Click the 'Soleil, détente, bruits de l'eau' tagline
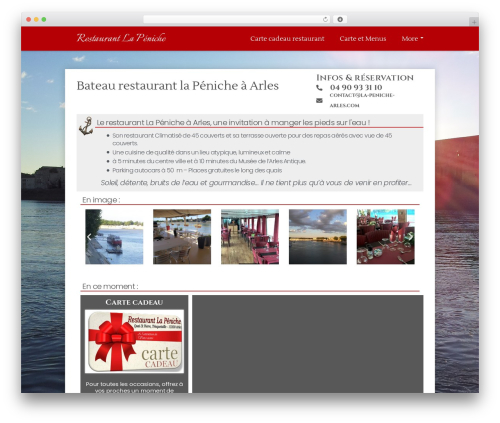This screenshot has width=500, height=423. coord(256,183)
